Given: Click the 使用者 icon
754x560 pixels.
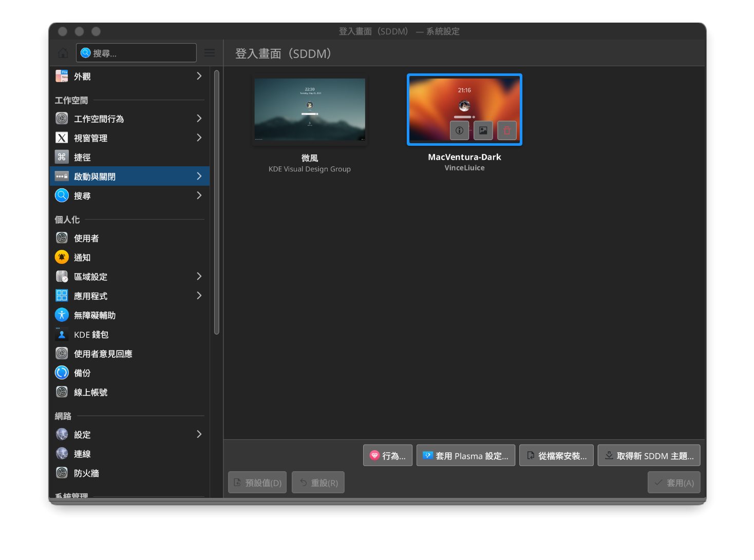Looking at the screenshot, I should click(x=62, y=238).
